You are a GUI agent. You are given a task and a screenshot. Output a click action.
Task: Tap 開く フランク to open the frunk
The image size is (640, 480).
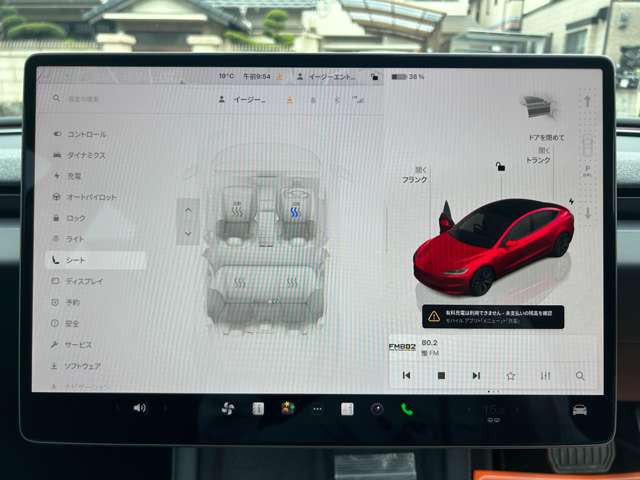[415, 175]
